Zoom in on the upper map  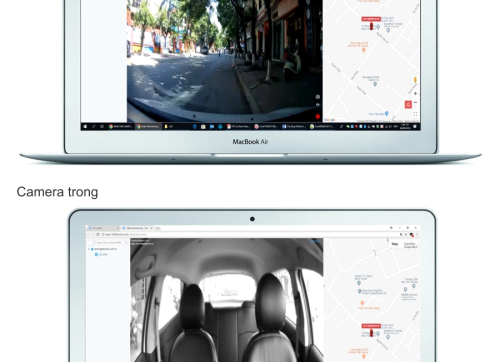pyautogui.click(x=415, y=94)
